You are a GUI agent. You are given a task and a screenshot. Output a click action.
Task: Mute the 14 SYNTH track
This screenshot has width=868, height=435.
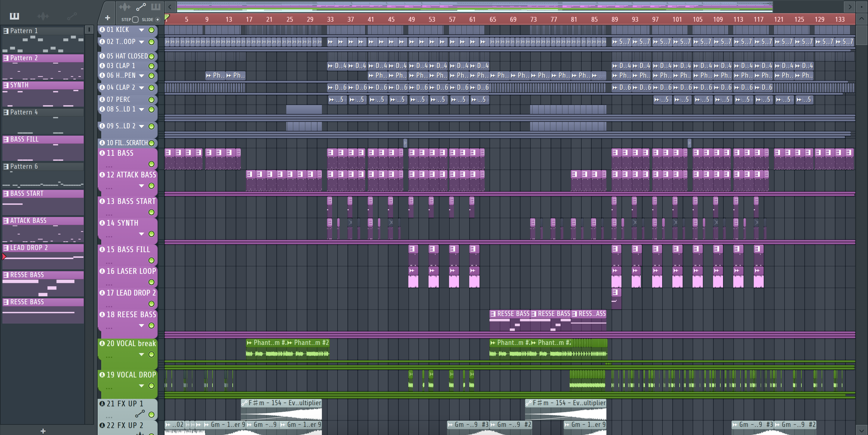(x=152, y=234)
